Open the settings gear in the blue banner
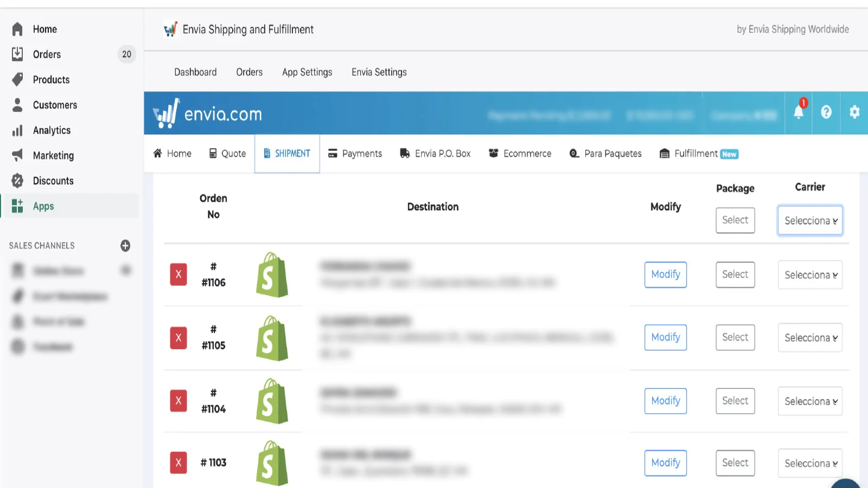This screenshot has height=488, width=868. pos(854,112)
